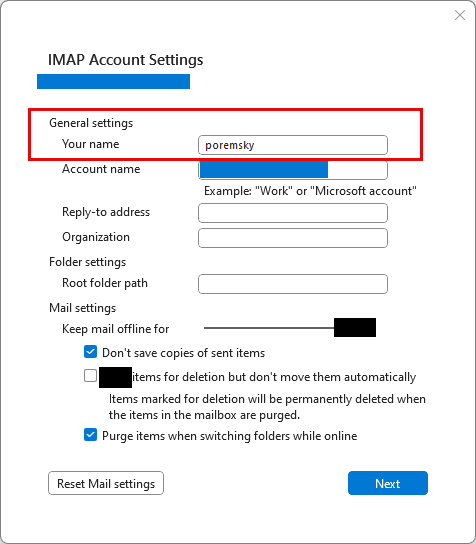Click the Reply-to address label
This screenshot has height=544, width=476.
[106, 212]
